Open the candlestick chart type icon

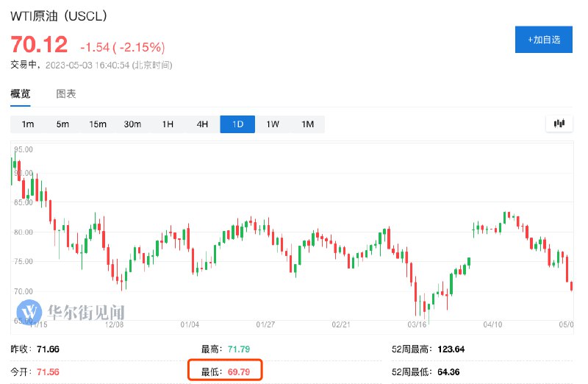click(559, 124)
